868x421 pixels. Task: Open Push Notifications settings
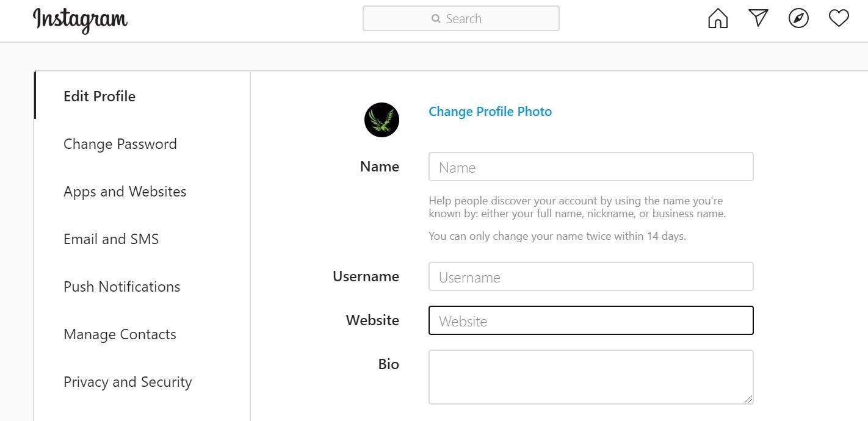click(122, 287)
